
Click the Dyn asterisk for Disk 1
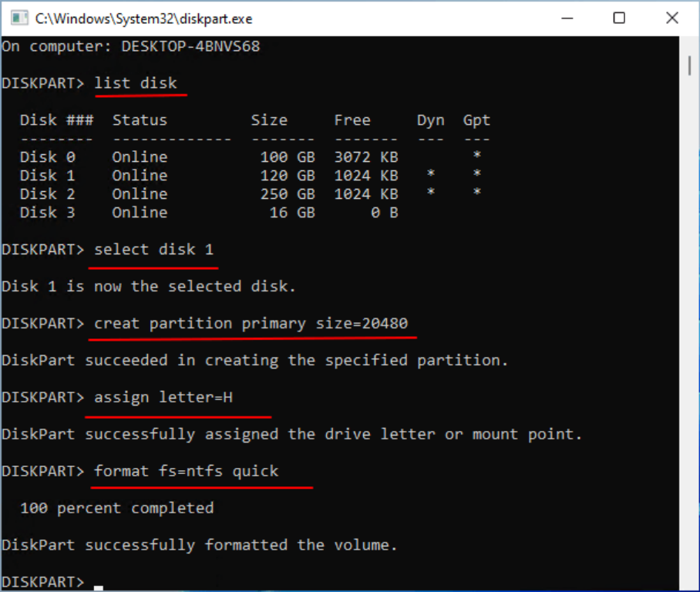point(431,173)
